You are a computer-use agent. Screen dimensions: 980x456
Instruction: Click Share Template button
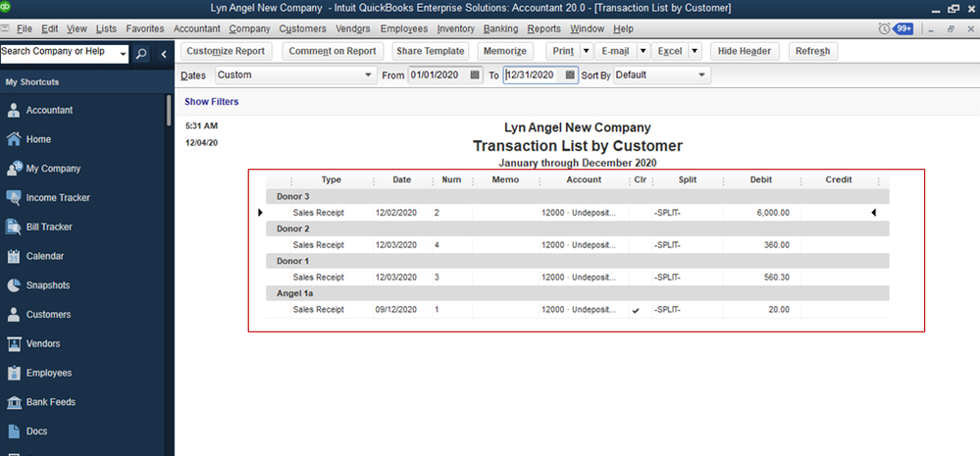tap(431, 51)
